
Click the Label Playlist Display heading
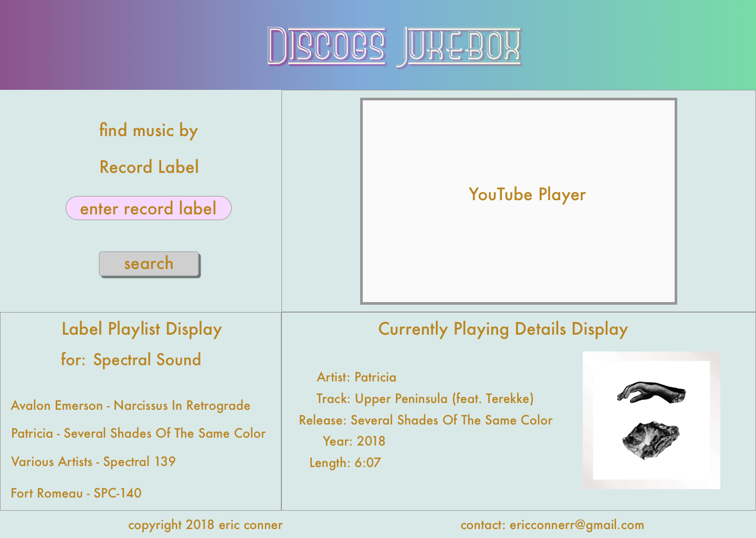[142, 329]
